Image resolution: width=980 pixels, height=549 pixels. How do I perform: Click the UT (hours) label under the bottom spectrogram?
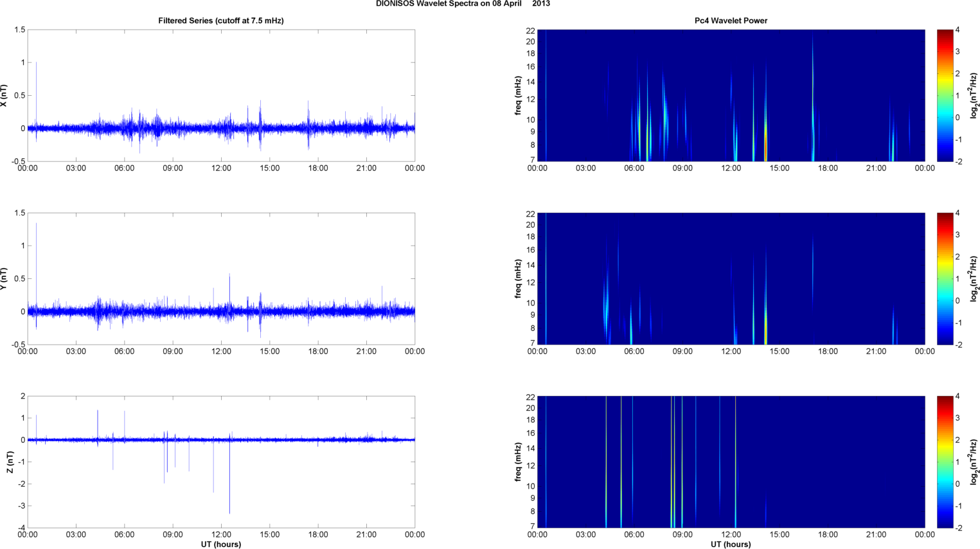(731, 544)
